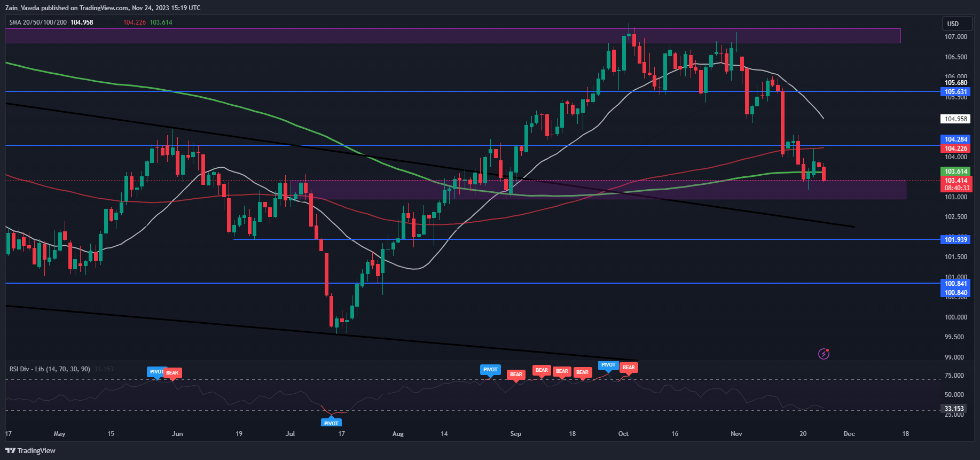The image size is (980, 460).
Task: Click the 99.000 price scale label
Action: point(954,357)
